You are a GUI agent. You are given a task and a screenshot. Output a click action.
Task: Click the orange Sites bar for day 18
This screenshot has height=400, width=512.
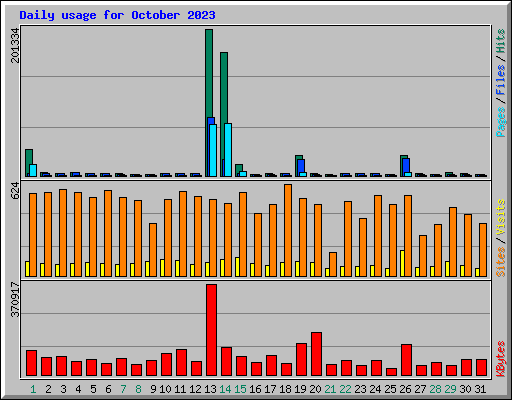coord(288,230)
